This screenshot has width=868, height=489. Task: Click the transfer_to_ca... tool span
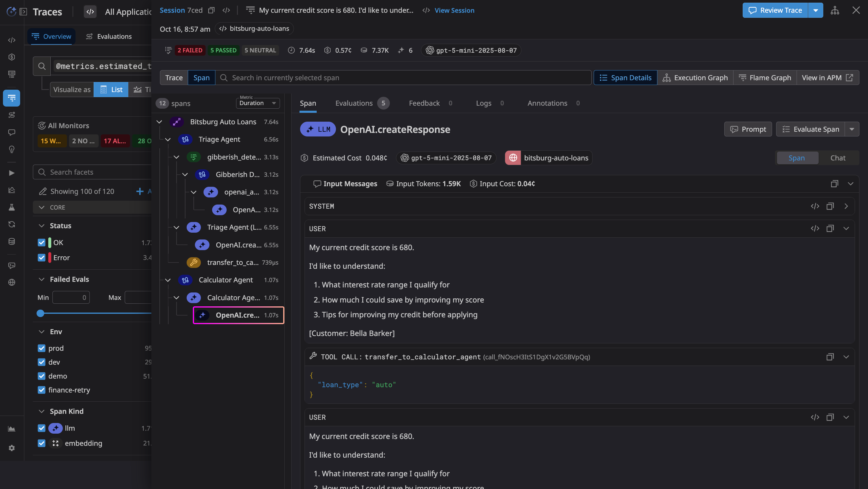[233, 262]
